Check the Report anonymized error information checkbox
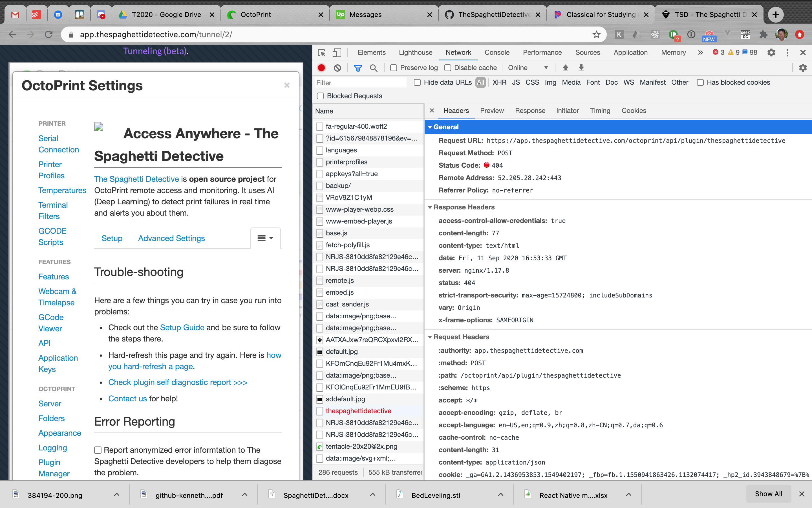Screen dimensions: 812x508 point(98,450)
